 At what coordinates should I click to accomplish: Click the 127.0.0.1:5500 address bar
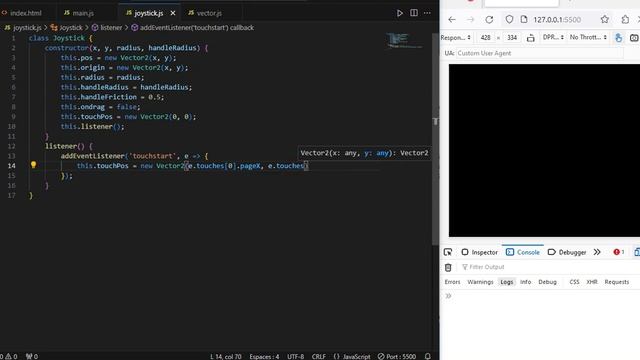(557, 20)
